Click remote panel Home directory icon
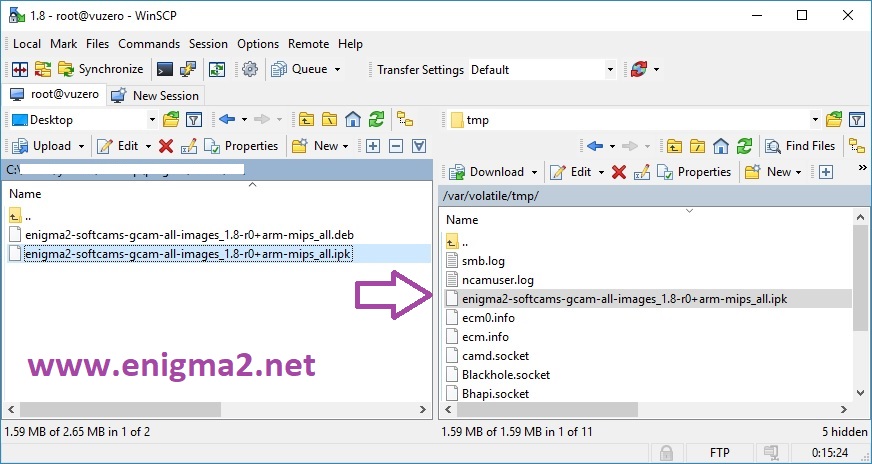 721,146
